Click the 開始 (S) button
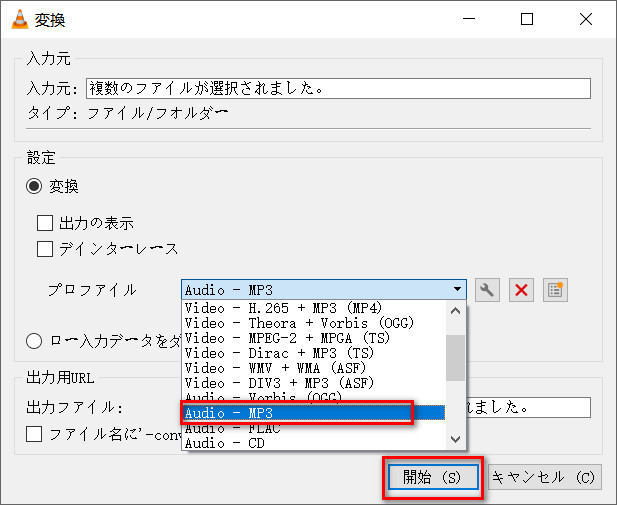This screenshot has height=505, width=617. click(433, 477)
